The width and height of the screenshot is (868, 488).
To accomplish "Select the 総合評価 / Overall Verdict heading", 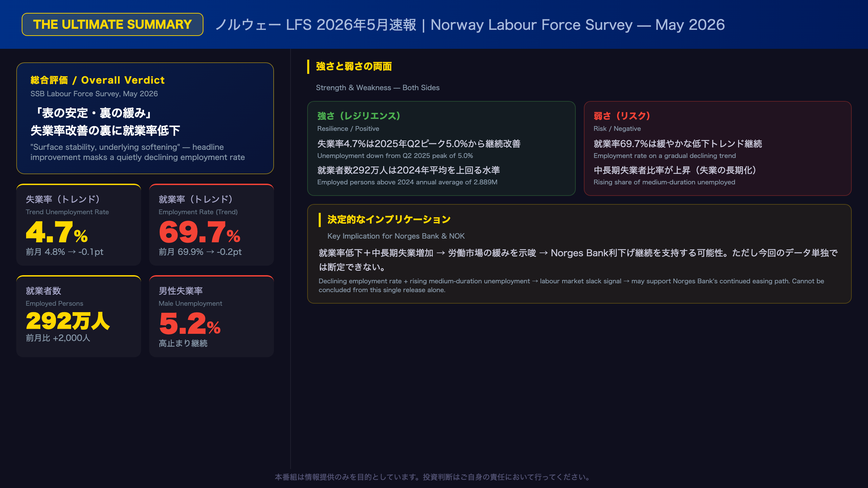I will [x=98, y=80].
